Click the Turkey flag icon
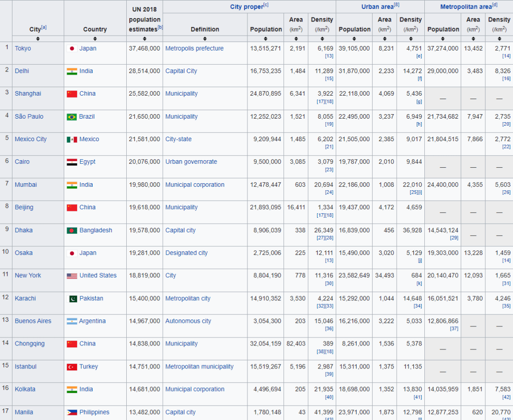The height and width of the screenshot is (420, 513). point(72,367)
